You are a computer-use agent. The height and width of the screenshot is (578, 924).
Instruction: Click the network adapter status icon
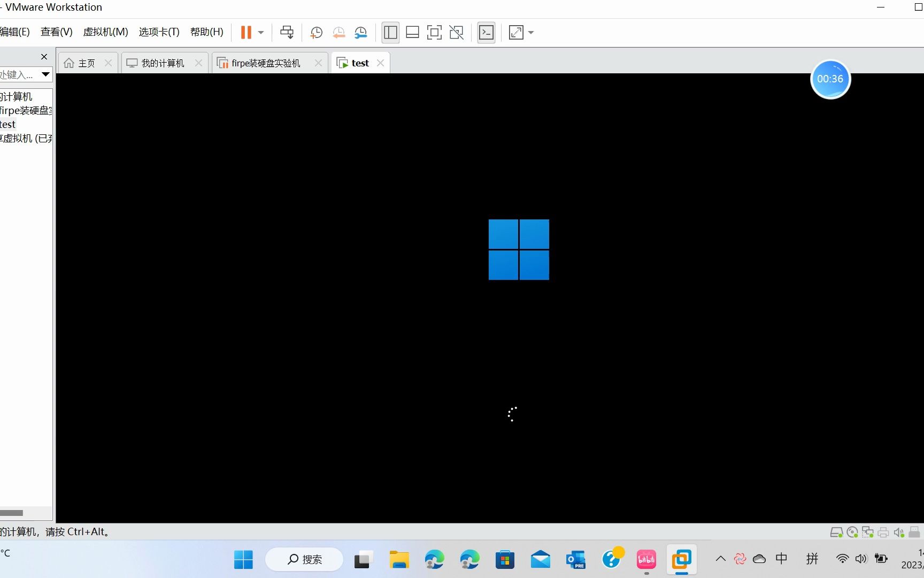tap(867, 532)
